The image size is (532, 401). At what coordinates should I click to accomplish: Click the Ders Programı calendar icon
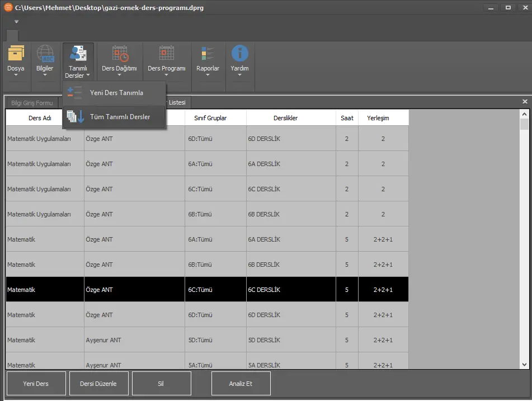(166, 54)
